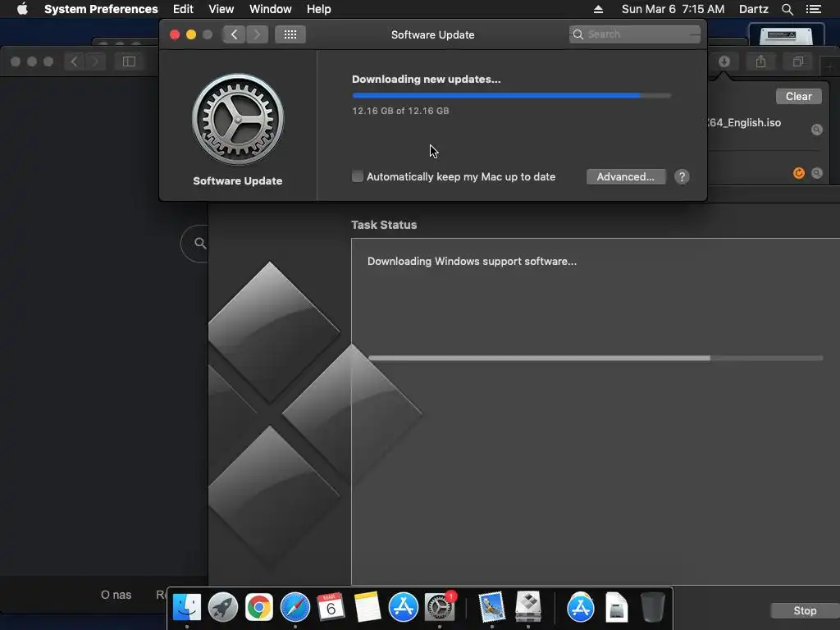Show all preferences grid button

290,34
